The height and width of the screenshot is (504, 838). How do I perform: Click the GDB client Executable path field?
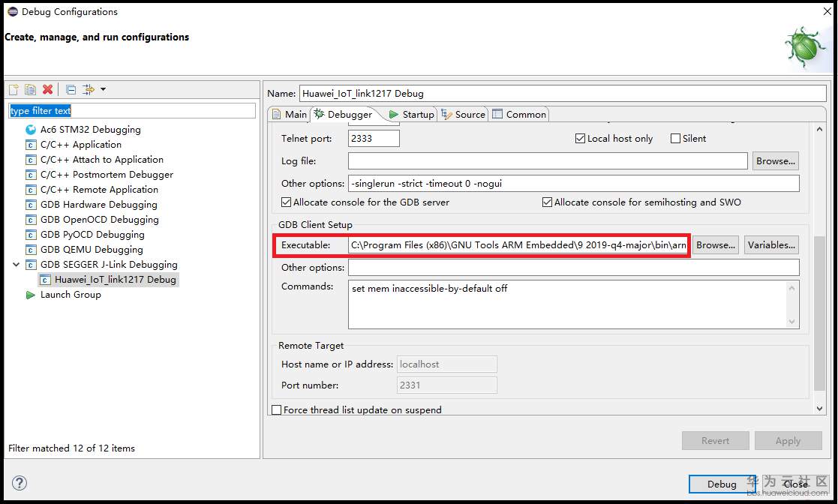(518, 245)
